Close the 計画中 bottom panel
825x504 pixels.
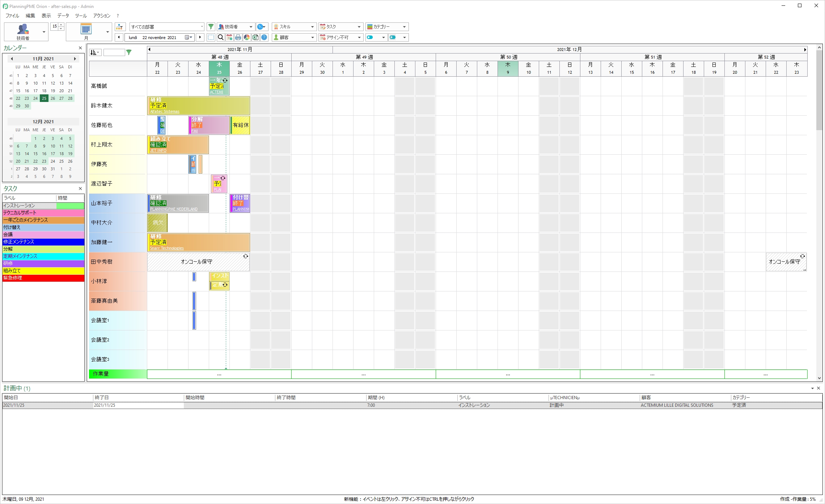818,388
